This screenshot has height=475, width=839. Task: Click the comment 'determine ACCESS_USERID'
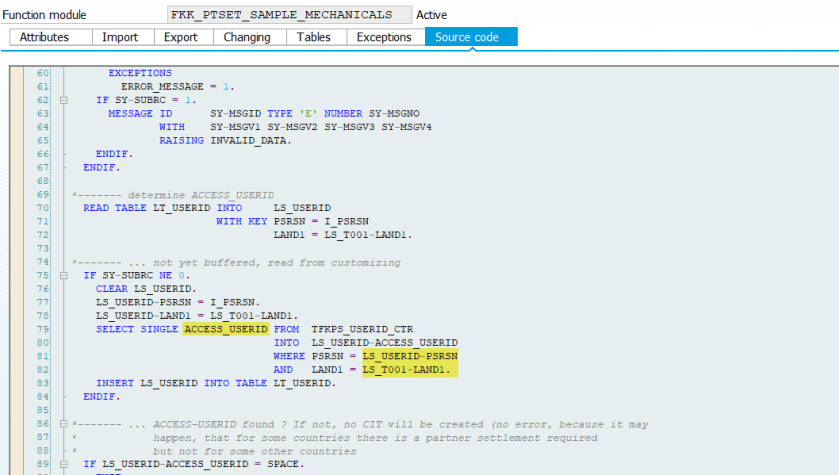(201, 195)
